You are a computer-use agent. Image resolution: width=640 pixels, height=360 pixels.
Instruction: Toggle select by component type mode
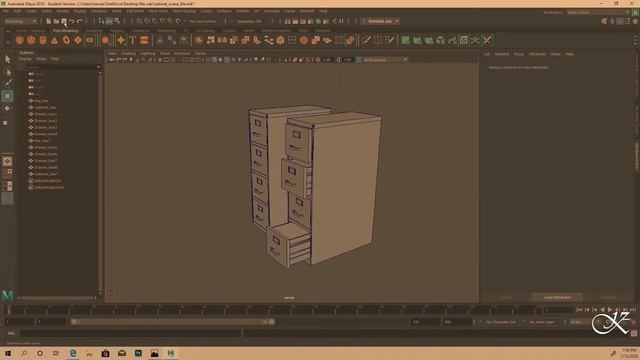[x=117, y=21]
